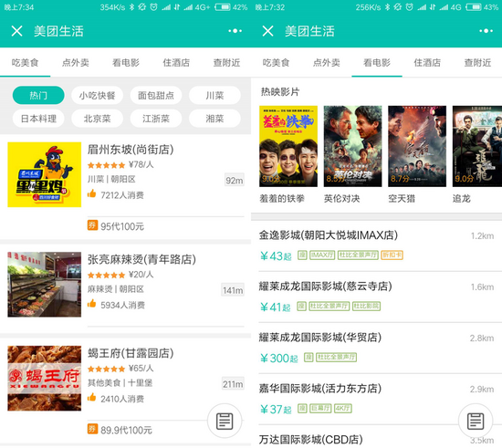
Task: Open the 羞羞的铁拳 movie poster
Action: pos(288,146)
